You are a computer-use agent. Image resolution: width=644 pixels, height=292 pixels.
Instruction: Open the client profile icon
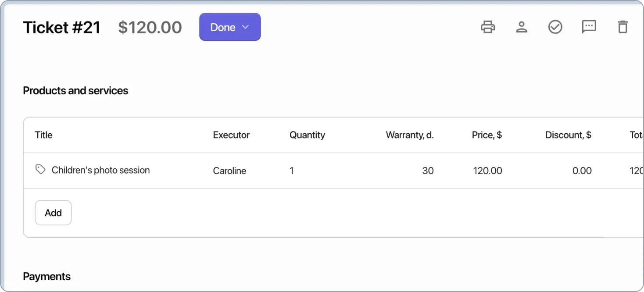[522, 27]
